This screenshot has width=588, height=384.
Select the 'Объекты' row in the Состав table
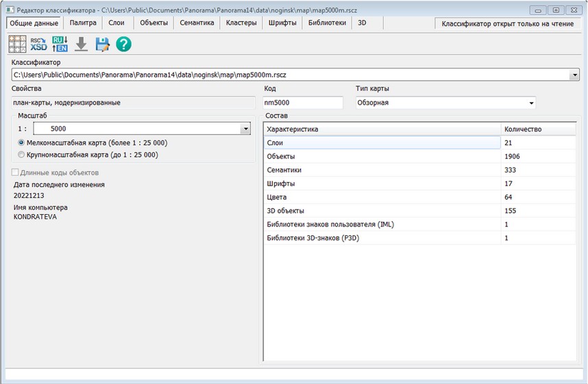(x=381, y=156)
